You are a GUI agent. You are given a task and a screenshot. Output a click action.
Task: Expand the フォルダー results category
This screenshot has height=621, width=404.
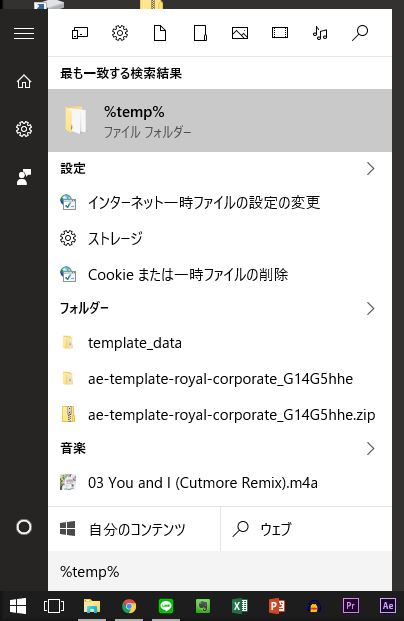pos(370,309)
